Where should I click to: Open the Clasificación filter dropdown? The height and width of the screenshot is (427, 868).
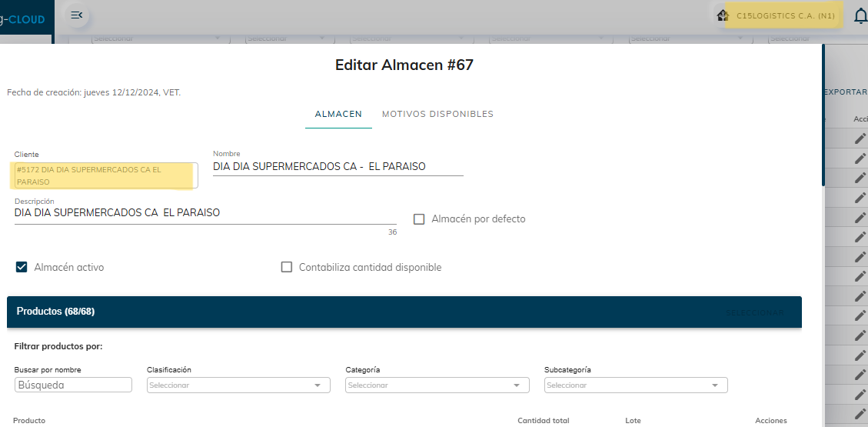point(238,385)
